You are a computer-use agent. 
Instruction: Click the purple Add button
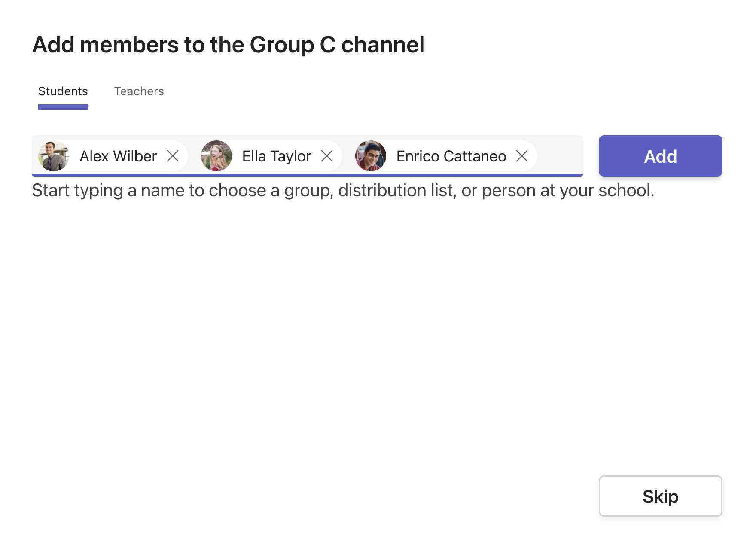(x=660, y=156)
